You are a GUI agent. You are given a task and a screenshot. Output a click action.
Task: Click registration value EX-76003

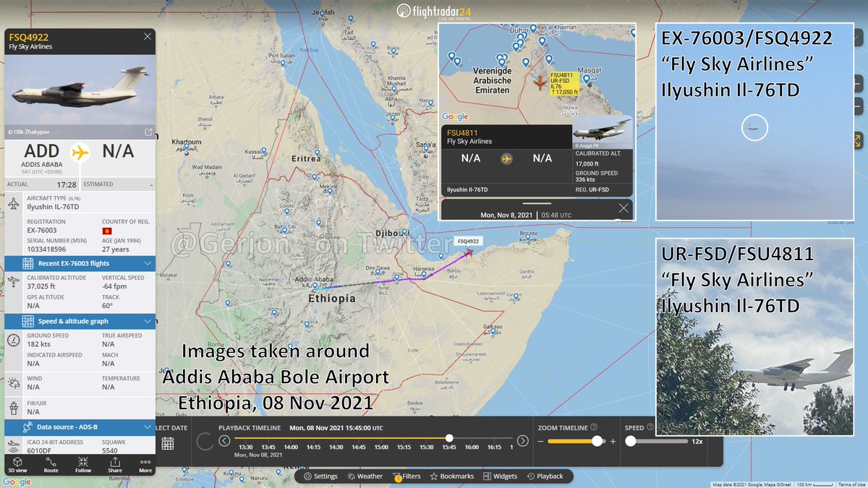click(42, 231)
